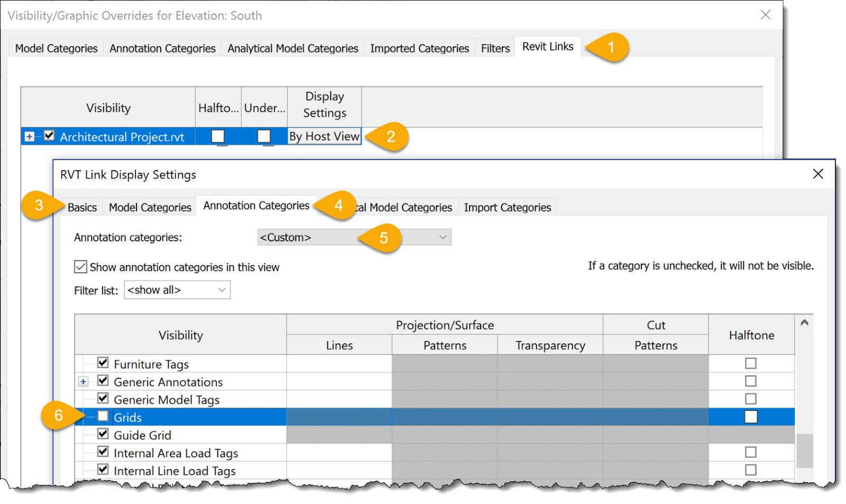Enable the Grids visibility checkbox
846x504 pixels.
click(102, 417)
